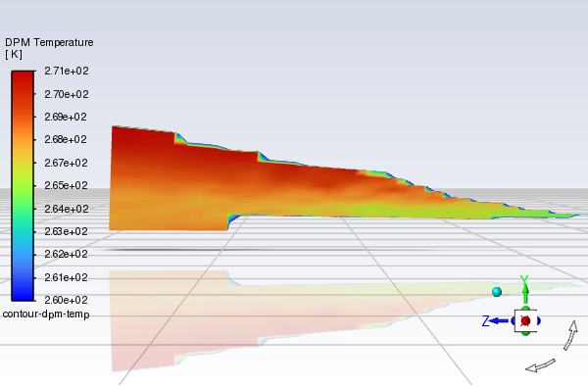Click the upward curved rotate arrow
This screenshot has width=588, height=387.
click(571, 335)
